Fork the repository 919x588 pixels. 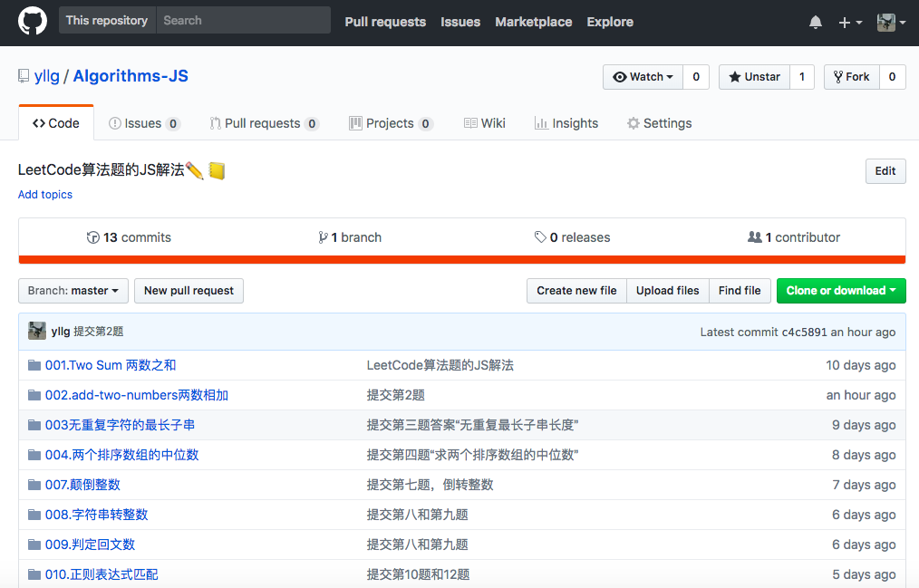pyautogui.click(x=852, y=77)
